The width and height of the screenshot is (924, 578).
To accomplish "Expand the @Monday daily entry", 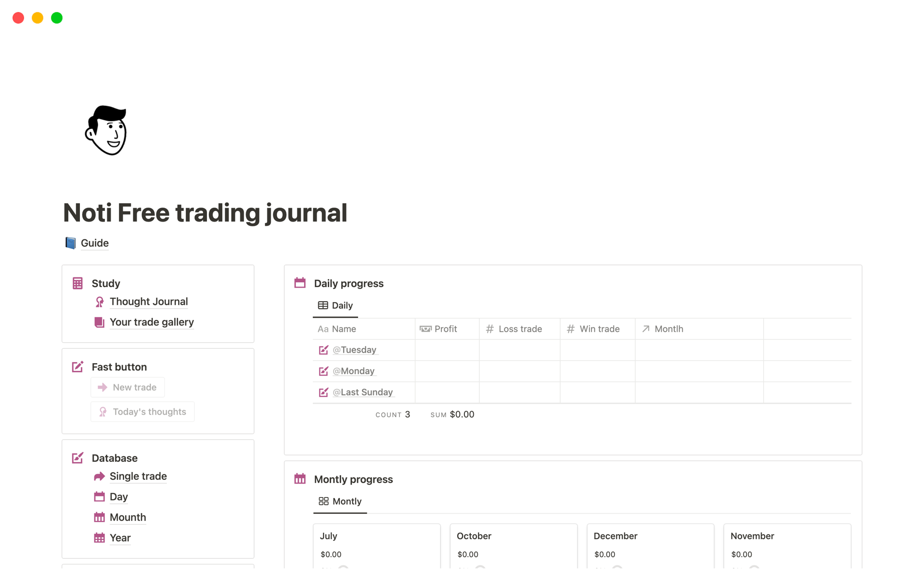I will [x=353, y=370].
